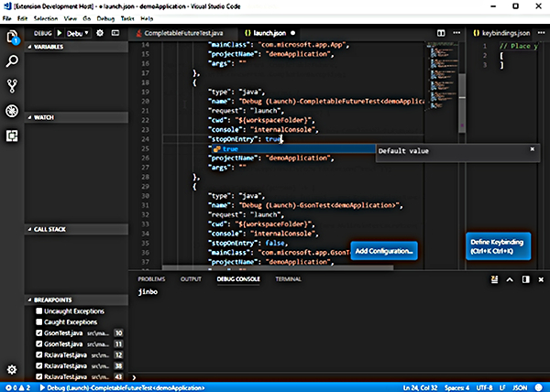Click the errors and warnings status indicator
The image size is (550, 392).
click(18, 387)
